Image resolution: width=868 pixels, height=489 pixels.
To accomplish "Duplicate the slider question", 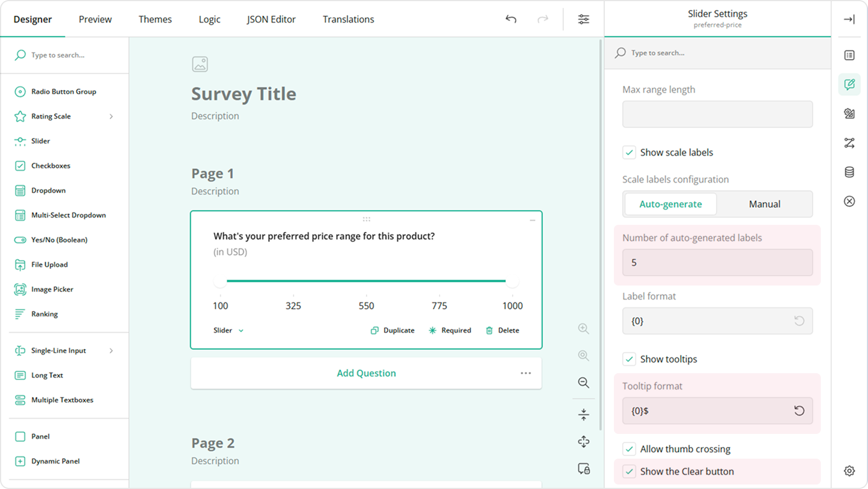I will click(x=392, y=330).
